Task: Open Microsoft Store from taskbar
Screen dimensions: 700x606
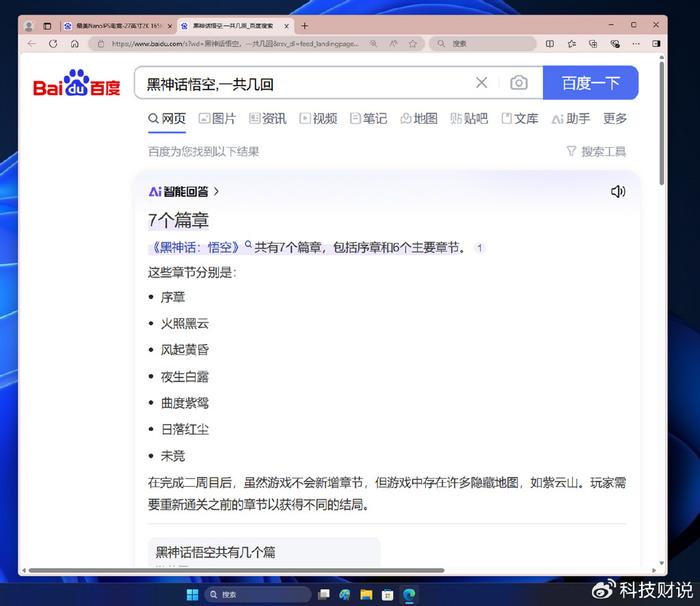Action: 388,594
